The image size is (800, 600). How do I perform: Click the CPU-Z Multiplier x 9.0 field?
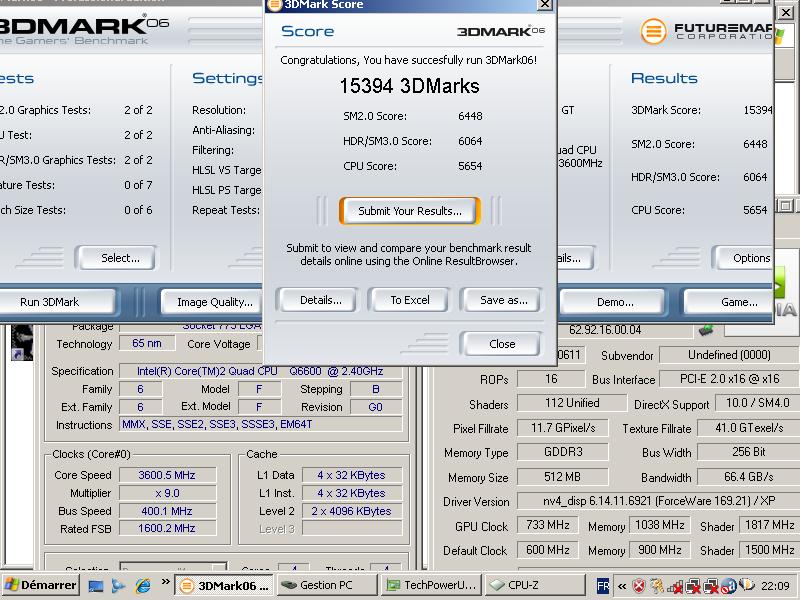tap(167, 493)
